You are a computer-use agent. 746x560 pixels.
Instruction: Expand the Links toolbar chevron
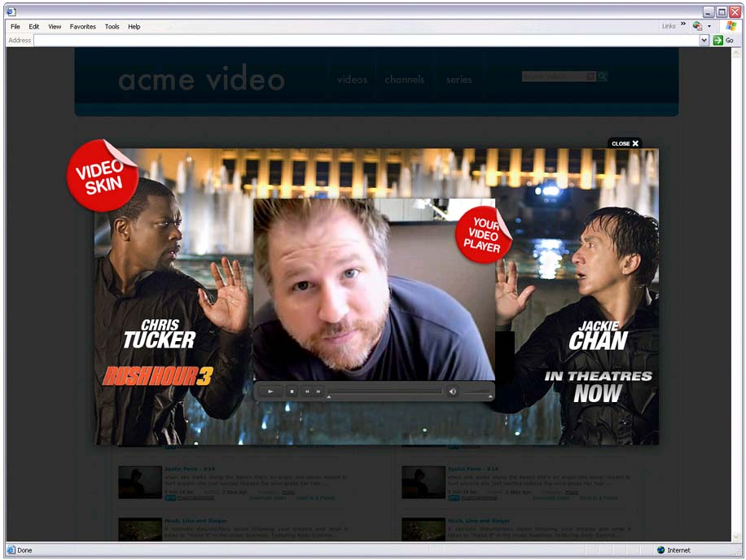pyautogui.click(x=683, y=24)
